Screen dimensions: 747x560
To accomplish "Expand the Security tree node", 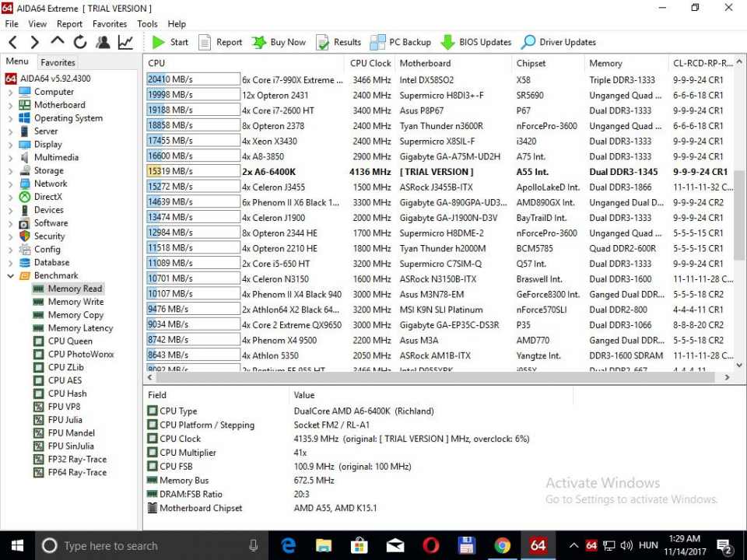I will coord(10,236).
